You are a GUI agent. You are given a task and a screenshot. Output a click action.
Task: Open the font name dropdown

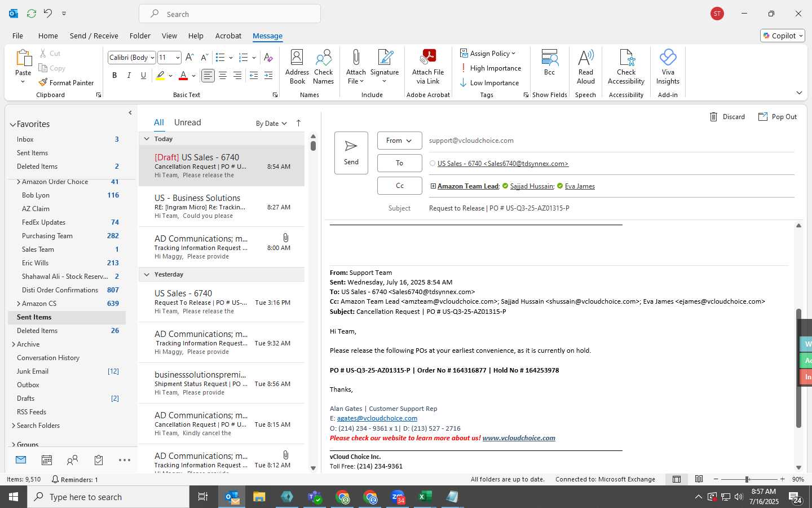[152, 58]
